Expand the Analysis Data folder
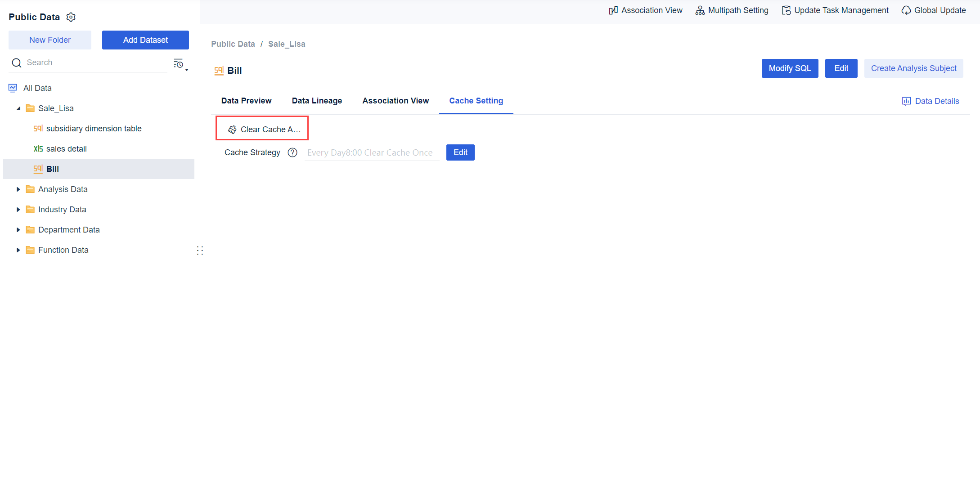Image resolution: width=980 pixels, height=497 pixels. tap(18, 189)
